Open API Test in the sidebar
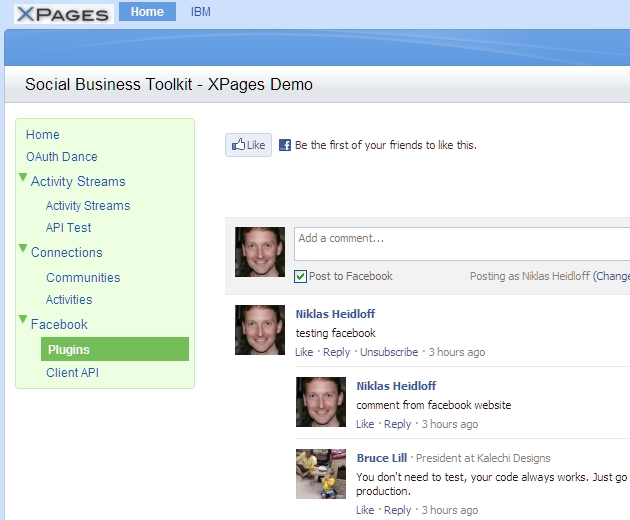 pyautogui.click(x=68, y=228)
